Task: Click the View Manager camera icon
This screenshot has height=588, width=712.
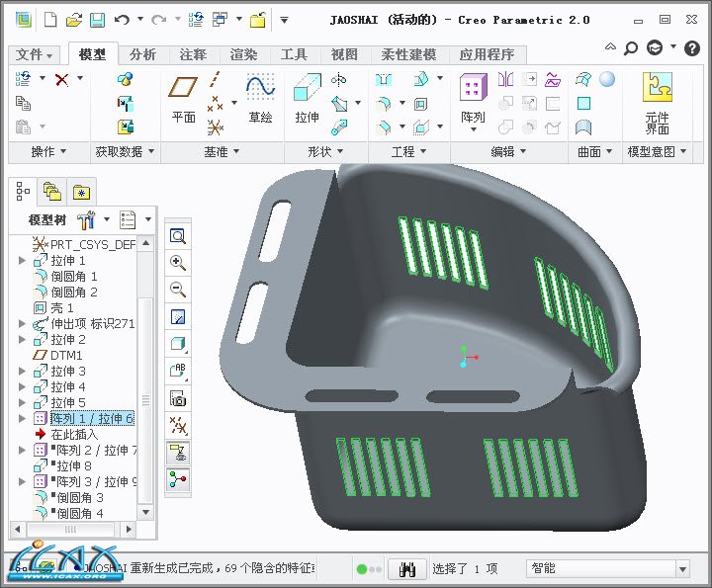Action: coord(178,398)
